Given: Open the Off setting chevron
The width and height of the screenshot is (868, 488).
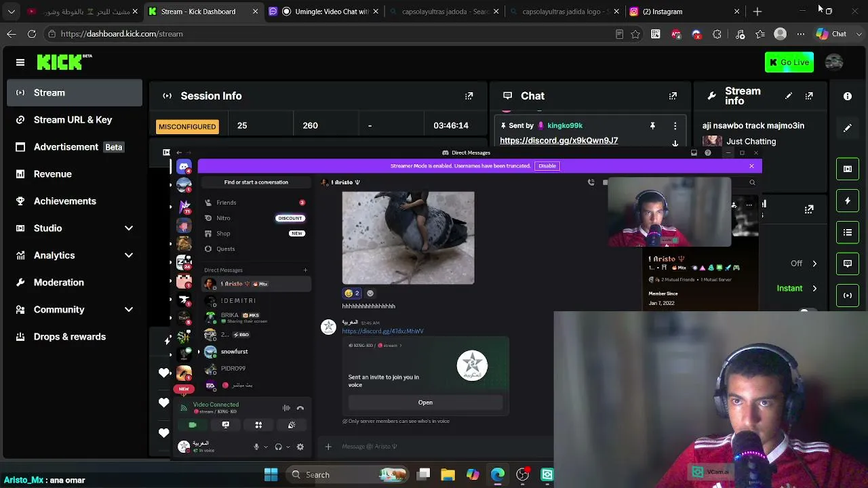Looking at the screenshot, I should [x=814, y=264].
